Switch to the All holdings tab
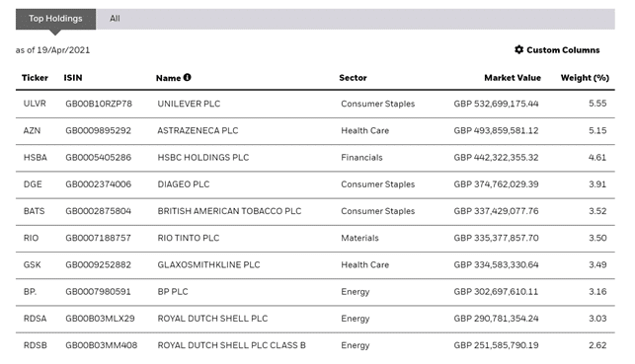635x364 pixels. [x=115, y=19]
